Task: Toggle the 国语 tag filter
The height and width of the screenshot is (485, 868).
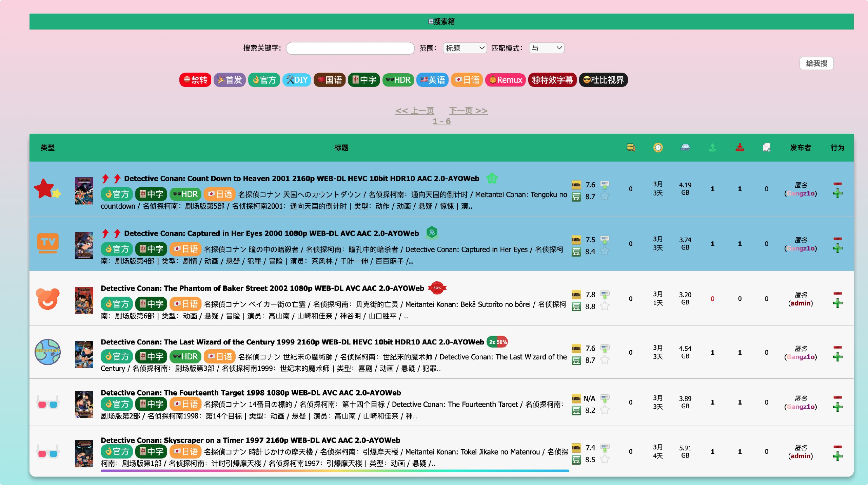Action: pos(330,80)
